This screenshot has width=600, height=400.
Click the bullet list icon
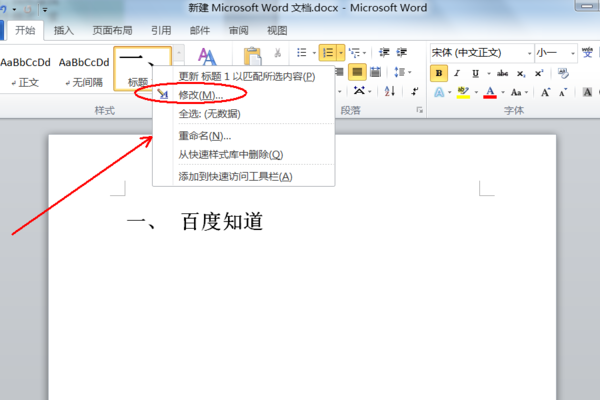tap(302, 52)
